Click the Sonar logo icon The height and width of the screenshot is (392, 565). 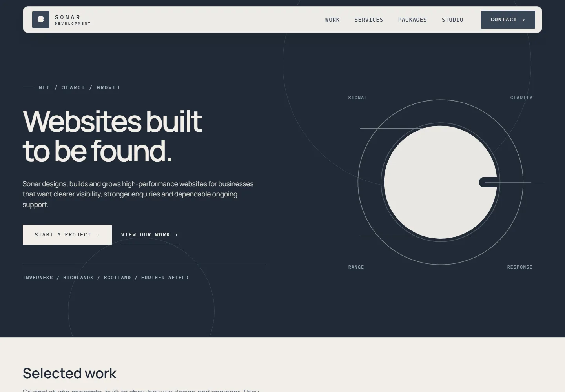(x=41, y=20)
